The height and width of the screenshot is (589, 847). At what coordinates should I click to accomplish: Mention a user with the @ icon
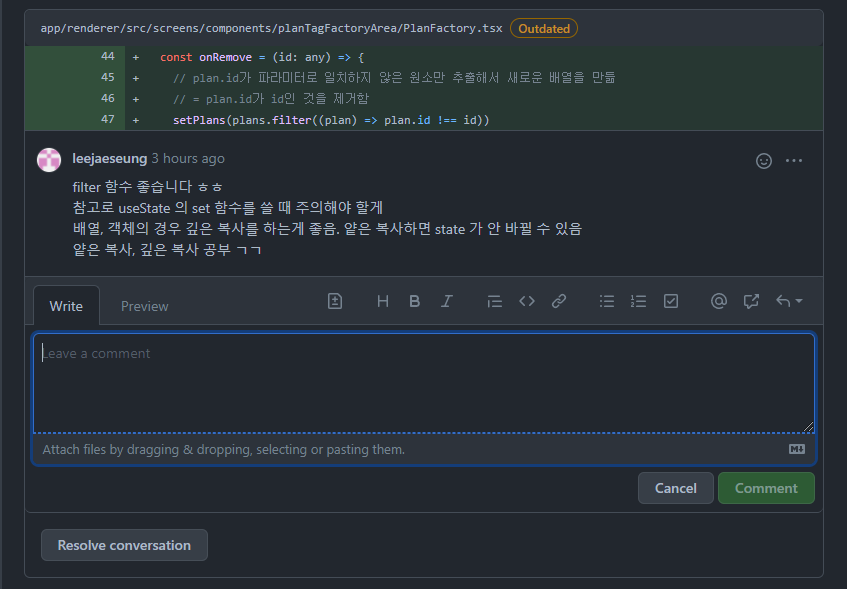pyautogui.click(x=718, y=301)
